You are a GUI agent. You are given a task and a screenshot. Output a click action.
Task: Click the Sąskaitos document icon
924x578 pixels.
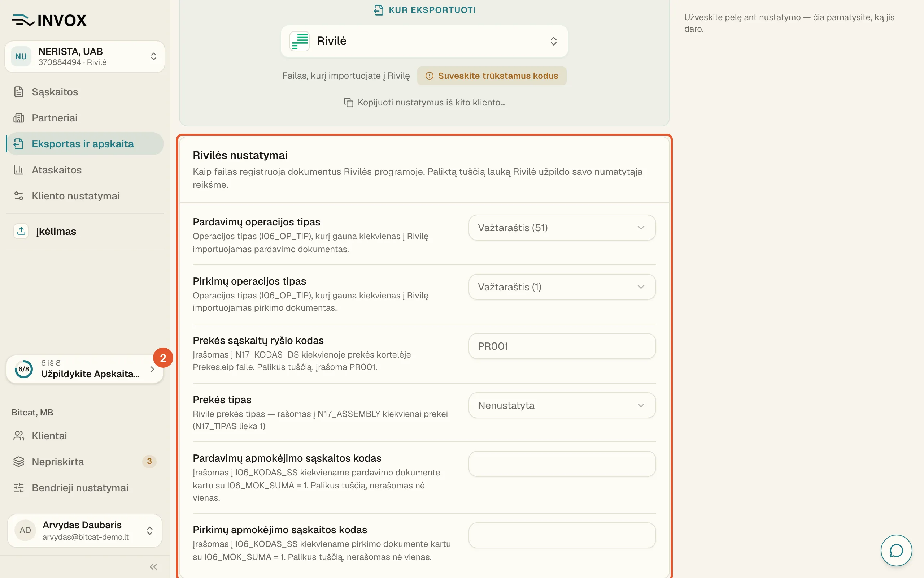pyautogui.click(x=19, y=92)
